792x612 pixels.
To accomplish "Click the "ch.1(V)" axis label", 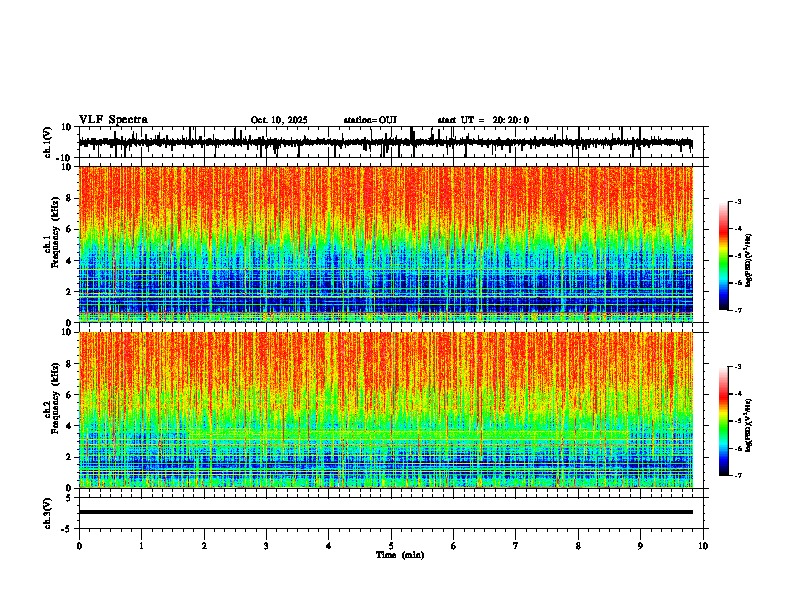I will pos(48,142).
